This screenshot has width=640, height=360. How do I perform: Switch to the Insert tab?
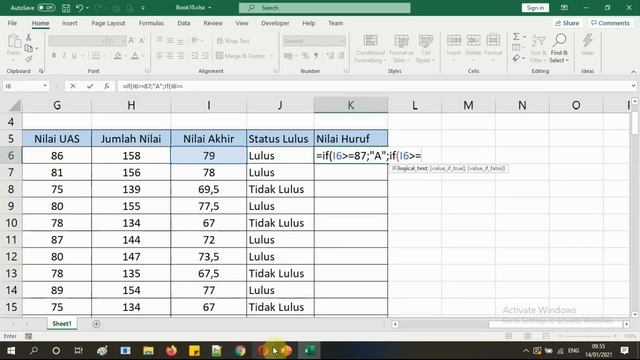pyautogui.click(x=70, y=23)
